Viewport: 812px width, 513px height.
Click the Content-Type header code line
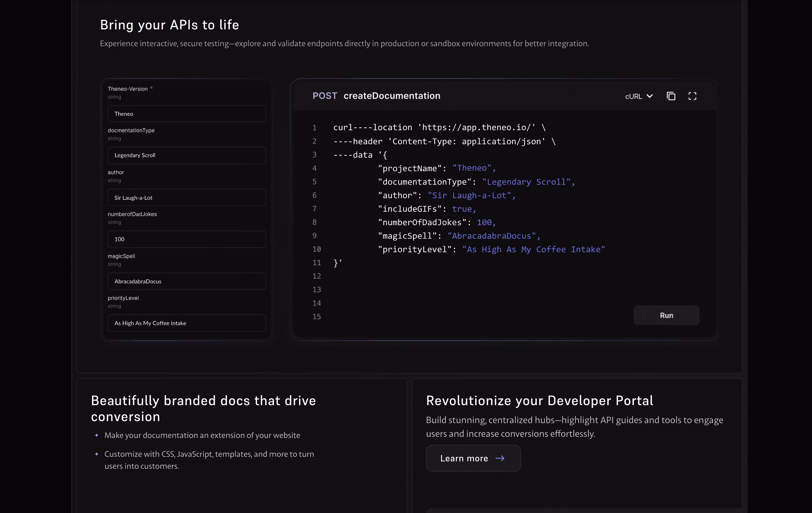point(445,141)
